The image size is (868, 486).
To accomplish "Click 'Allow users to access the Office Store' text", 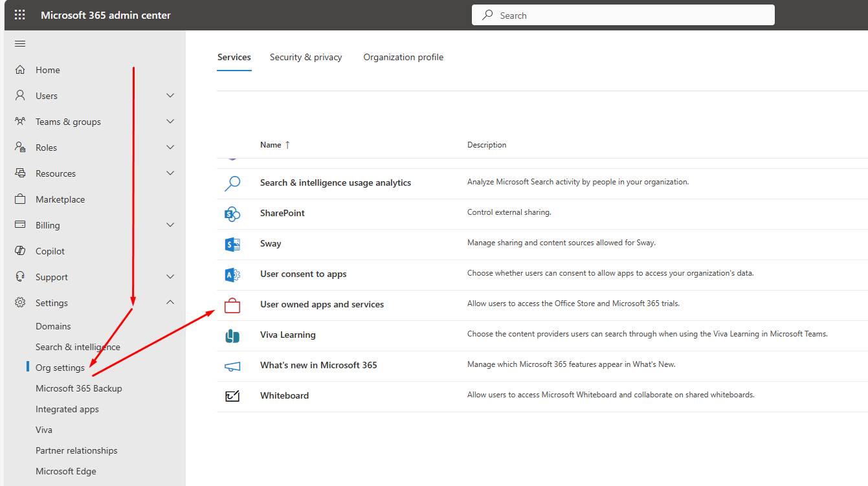I will pyautogui.click(x=573, y=304).
